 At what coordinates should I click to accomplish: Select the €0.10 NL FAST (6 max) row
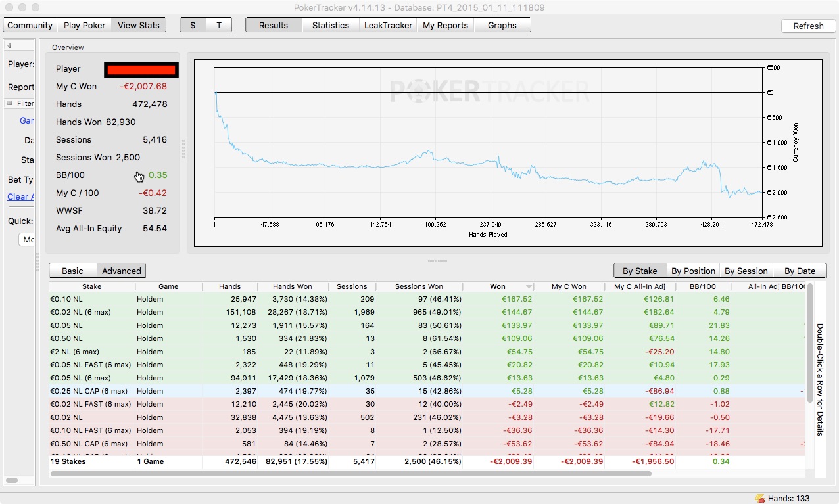(427, 430)
